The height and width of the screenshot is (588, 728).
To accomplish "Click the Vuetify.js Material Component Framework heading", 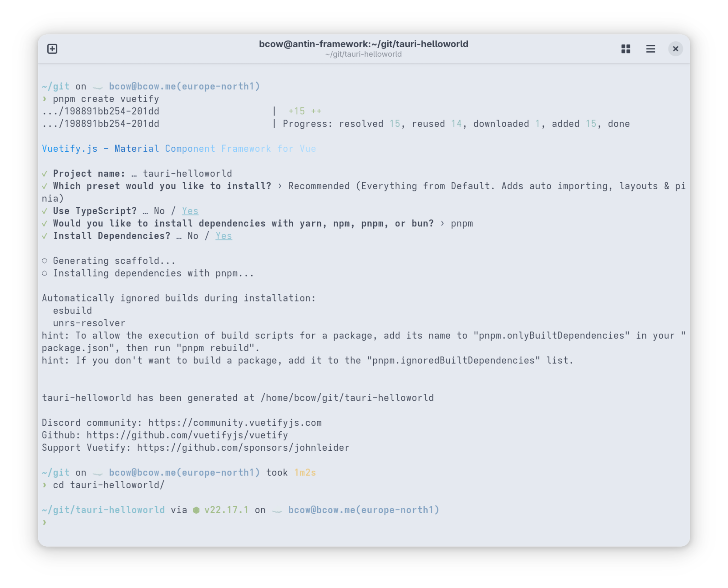I will pos(179,149).
